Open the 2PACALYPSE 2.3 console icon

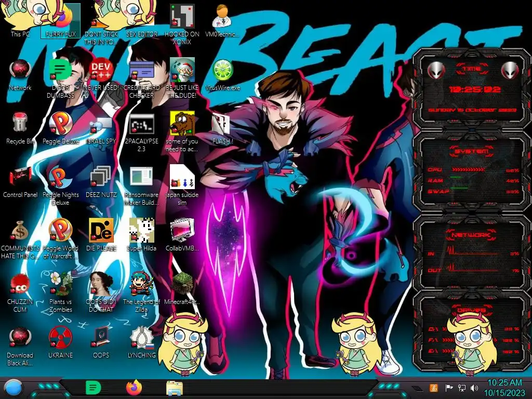coord(141,132)
